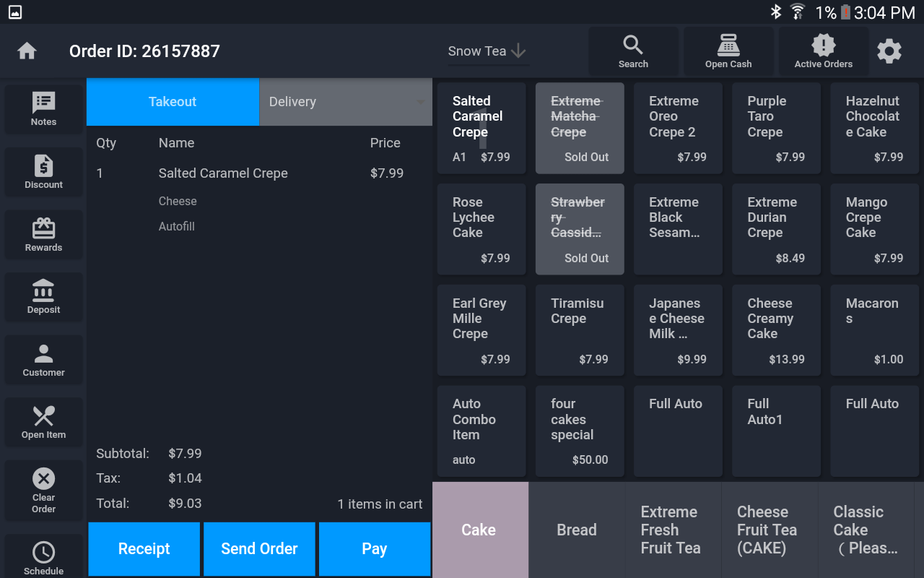This screenshot has width=924, height=578.
Task: Switch to Takeout tab
Action: click(173, 102)
